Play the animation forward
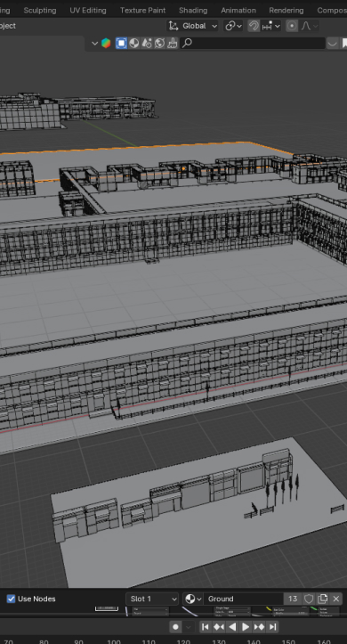347x644 pixels. pos(246,627)
